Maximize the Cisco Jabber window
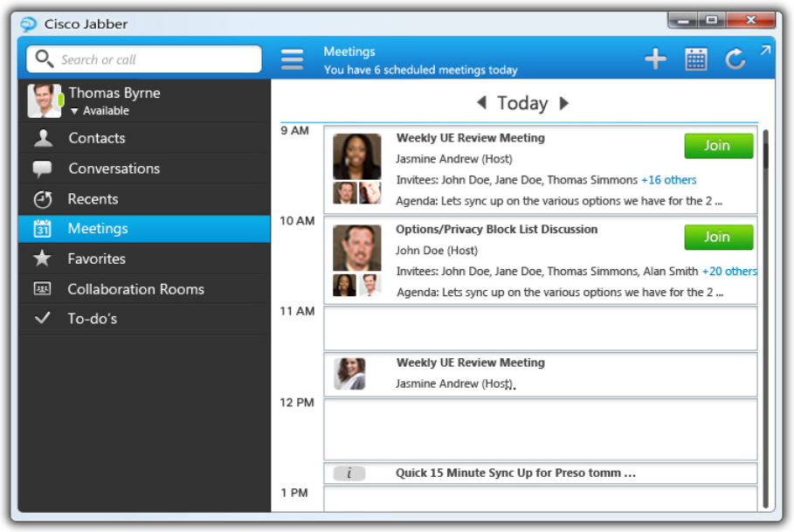Viewport: 794px width, 532px height. coord(712,21)
